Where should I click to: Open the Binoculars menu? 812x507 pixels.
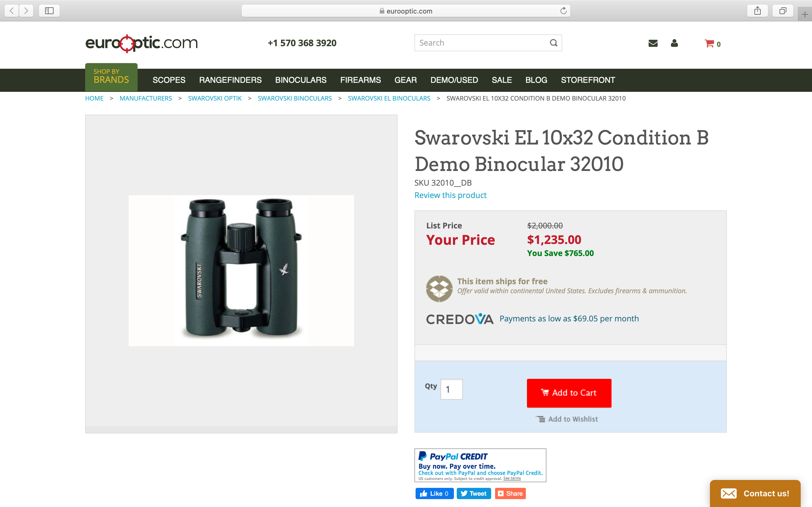tap(301, 80)
